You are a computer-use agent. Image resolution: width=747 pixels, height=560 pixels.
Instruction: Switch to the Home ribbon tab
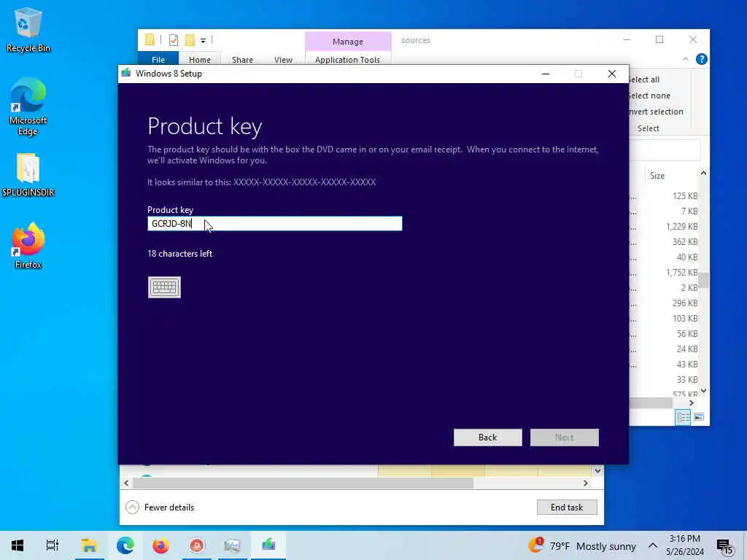coord(200,60)
